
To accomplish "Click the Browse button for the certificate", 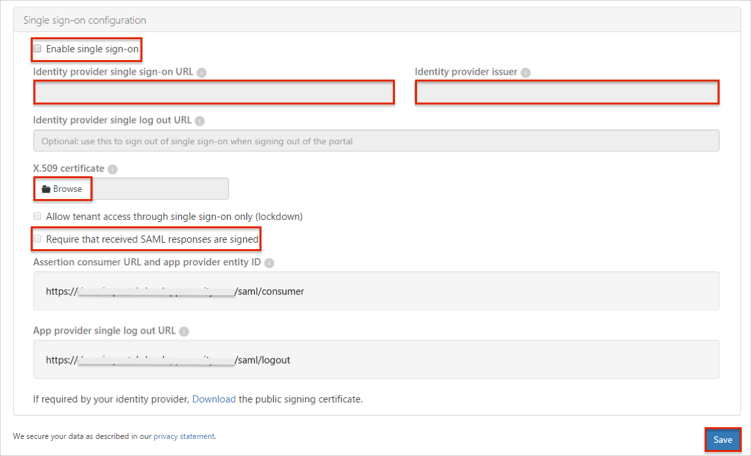I will point(62,189).
